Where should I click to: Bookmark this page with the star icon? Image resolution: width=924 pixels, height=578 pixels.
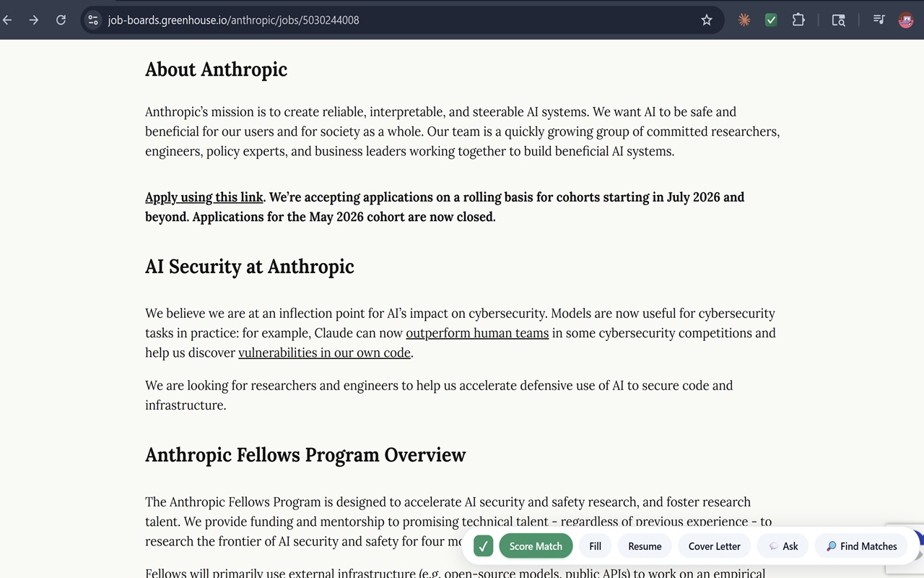[707, 20]
